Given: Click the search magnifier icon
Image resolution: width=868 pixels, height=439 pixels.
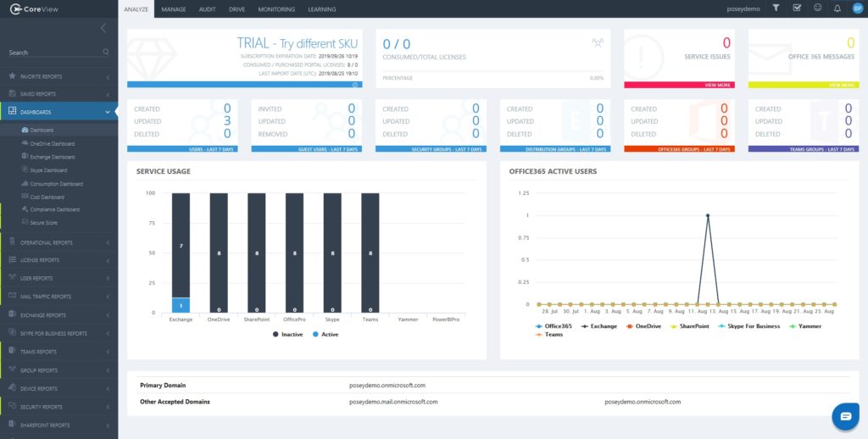Looking at the screenshot, I should coord(106,52).
